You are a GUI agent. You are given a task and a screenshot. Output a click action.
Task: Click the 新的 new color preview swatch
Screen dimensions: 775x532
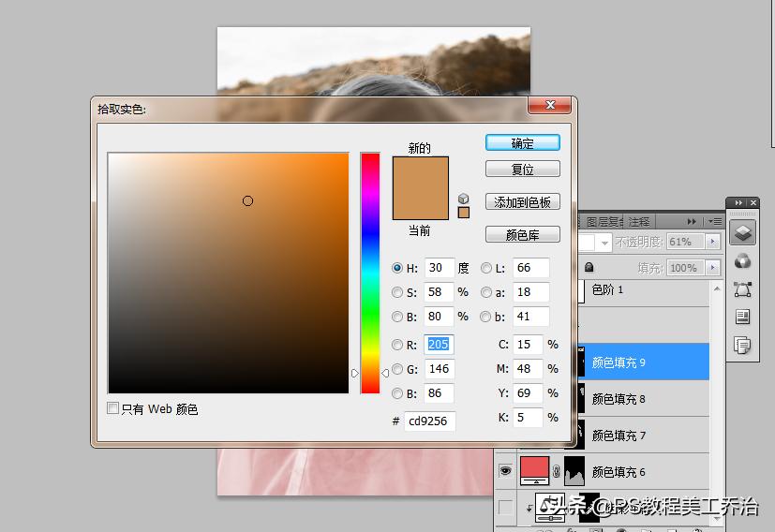[x=421, y=172]
